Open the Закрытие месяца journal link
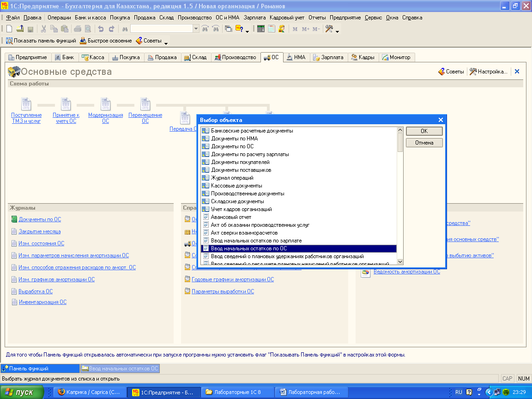 point(40,231)
